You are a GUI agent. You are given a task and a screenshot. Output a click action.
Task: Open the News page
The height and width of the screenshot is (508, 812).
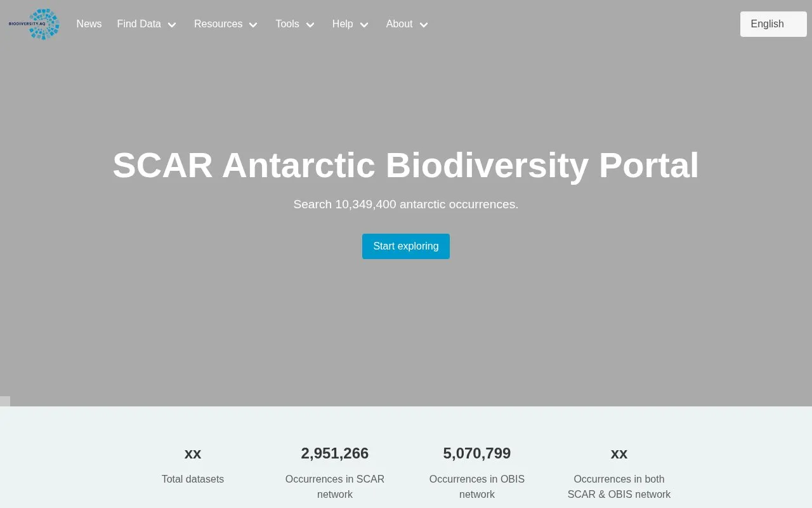[89, 24]
